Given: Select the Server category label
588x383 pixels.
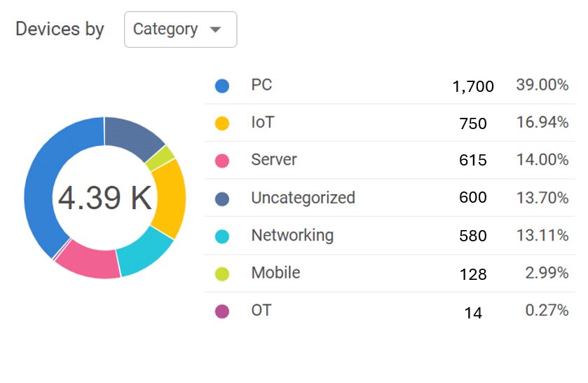Looking at the screenshot, I should [x=274, y=160].
